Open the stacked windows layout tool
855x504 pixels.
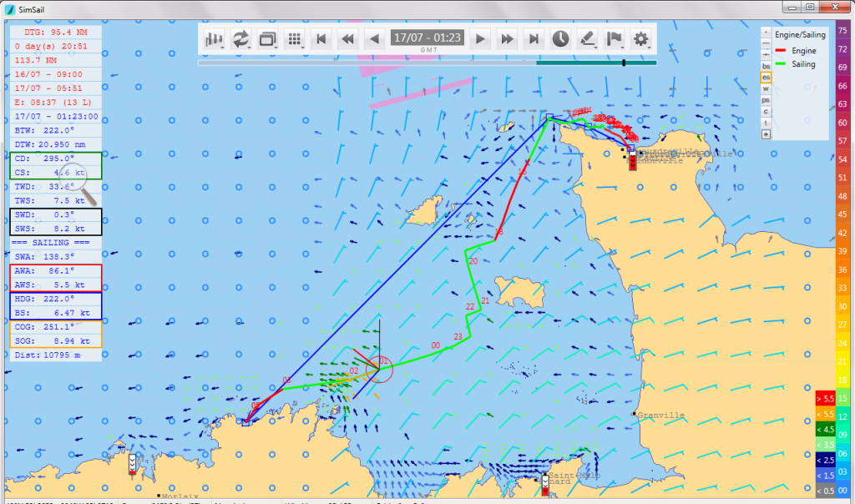point(268,38)
